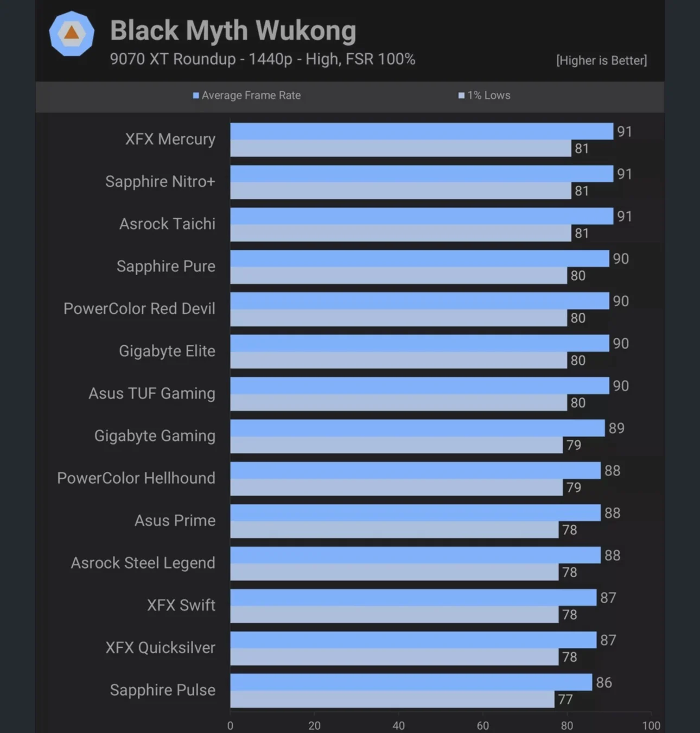Click the Higher is Better note

(x=601, y=60)
